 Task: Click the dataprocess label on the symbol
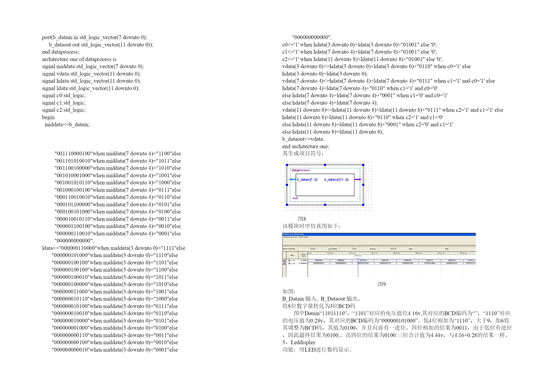point(300,170)
